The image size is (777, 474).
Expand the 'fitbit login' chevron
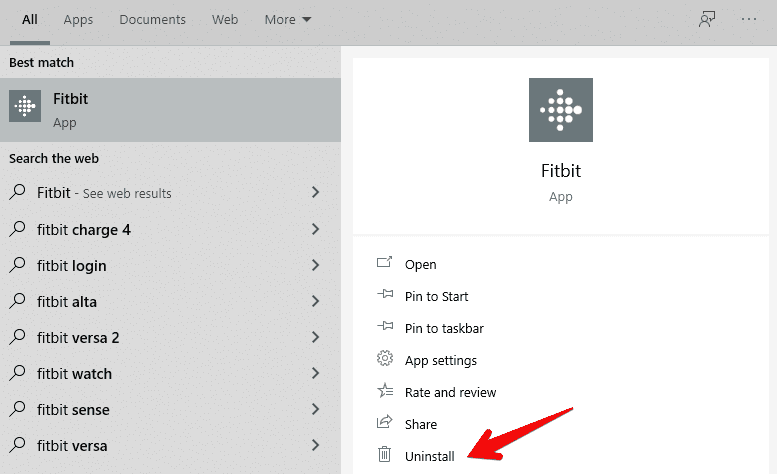[316, 265]
